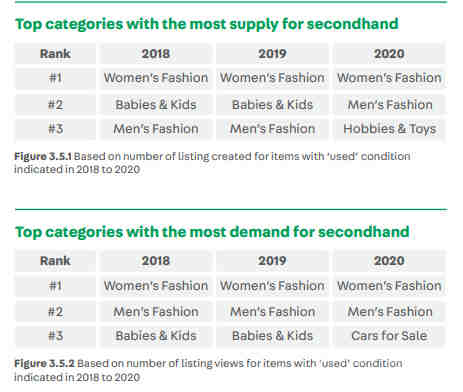Select 2019 Babies & Kids in demand table
Screen dimensions: 463x392
(272, 336)
